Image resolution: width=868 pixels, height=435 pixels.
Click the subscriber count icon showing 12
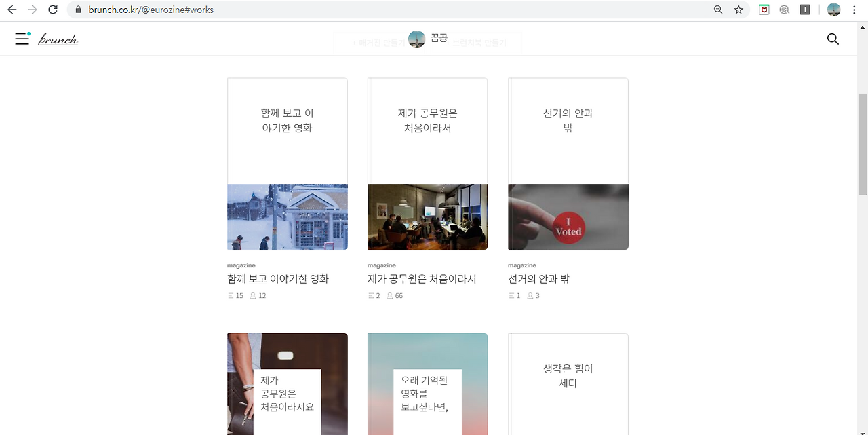pos(253,296)
